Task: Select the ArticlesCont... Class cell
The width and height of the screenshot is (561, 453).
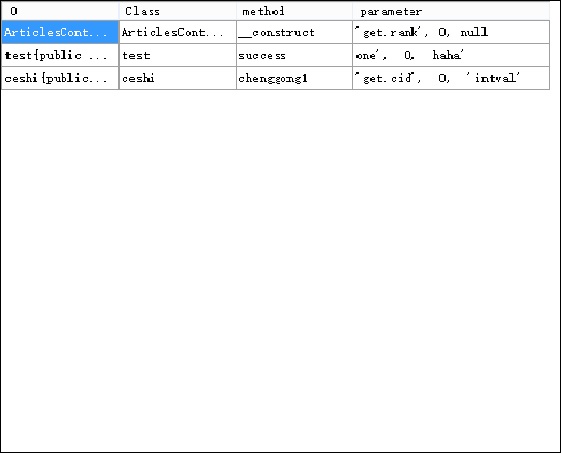Action: tap(177, 32)
